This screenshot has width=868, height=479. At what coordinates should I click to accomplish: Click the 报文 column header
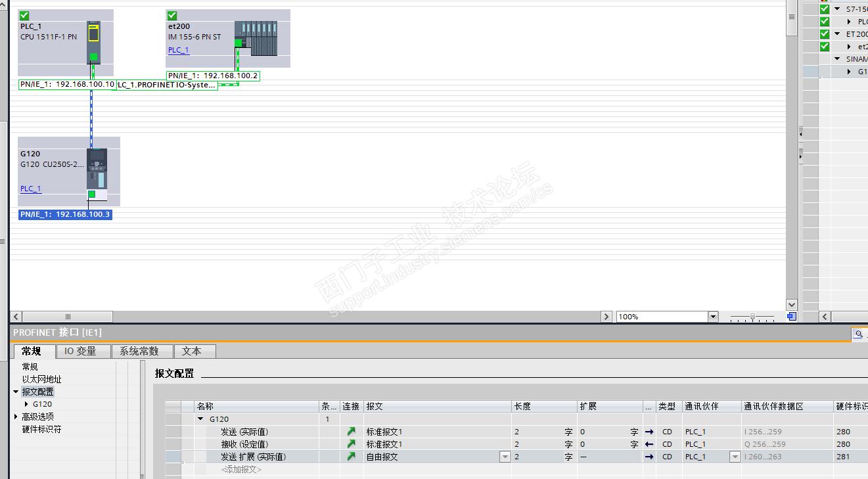438,407
